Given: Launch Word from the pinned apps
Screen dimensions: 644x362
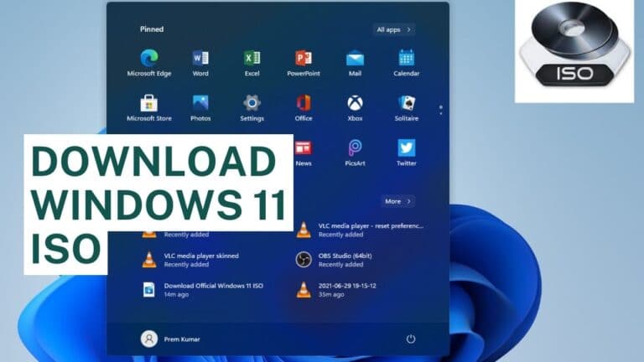Looking at the screenshot, I should [x=200, y=63].
